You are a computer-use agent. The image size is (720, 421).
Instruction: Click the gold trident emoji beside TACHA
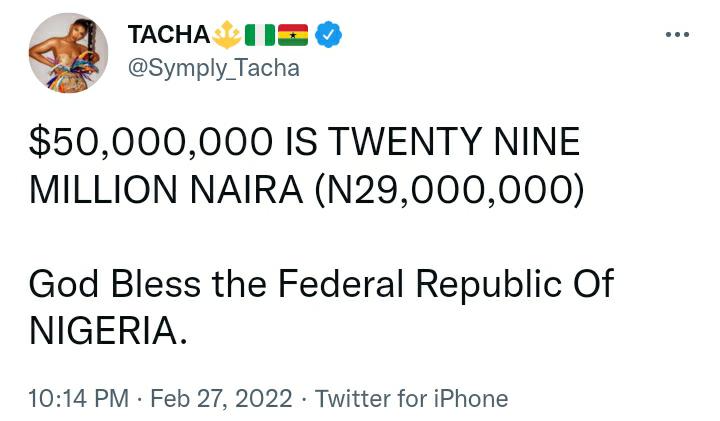(x=226, y=35)
